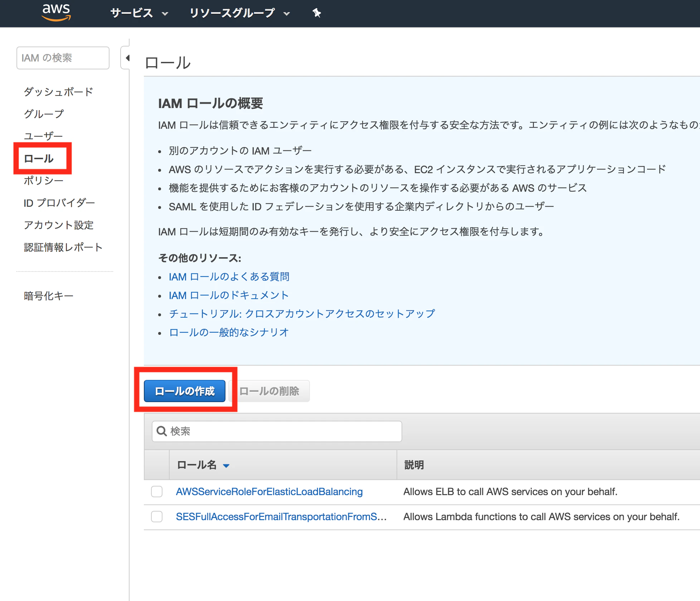Image resolution: width=700 pixels, height=601 pixels.
Task: Open the リソースグループ menu
Action: [239, 13]
